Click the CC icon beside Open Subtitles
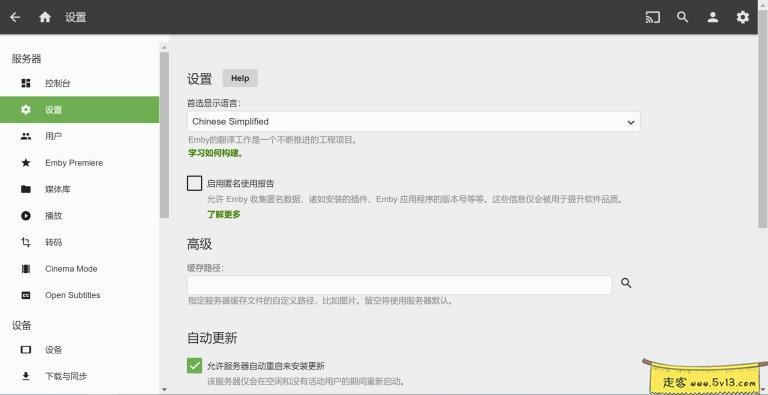 [26, 295]
